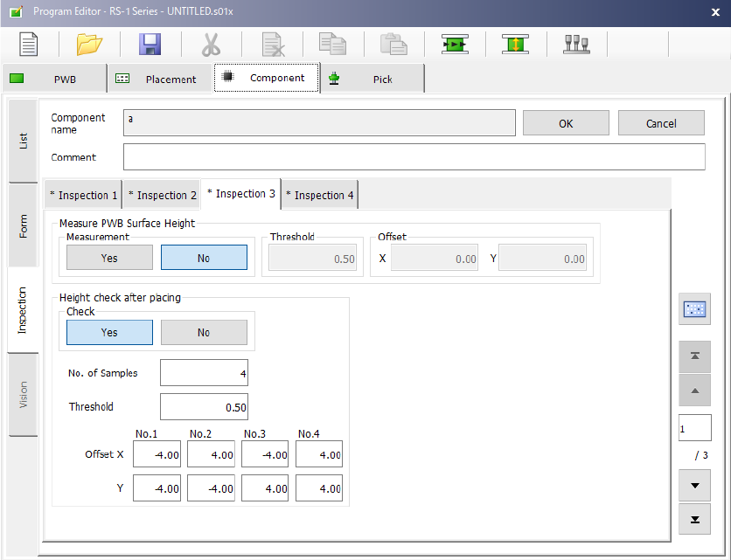
Task: Click the No. of Samples field
Action: click(x=205, y=373)
